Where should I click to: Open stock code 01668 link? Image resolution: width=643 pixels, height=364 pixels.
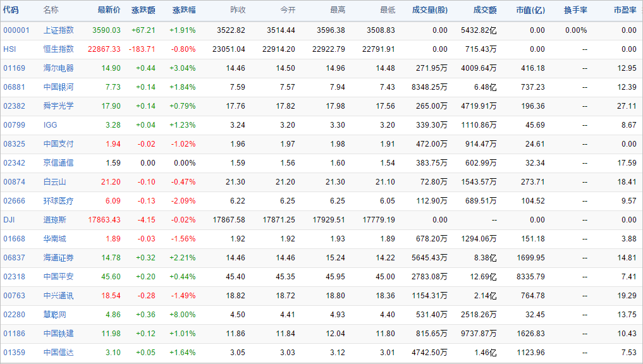coord(15,239)
